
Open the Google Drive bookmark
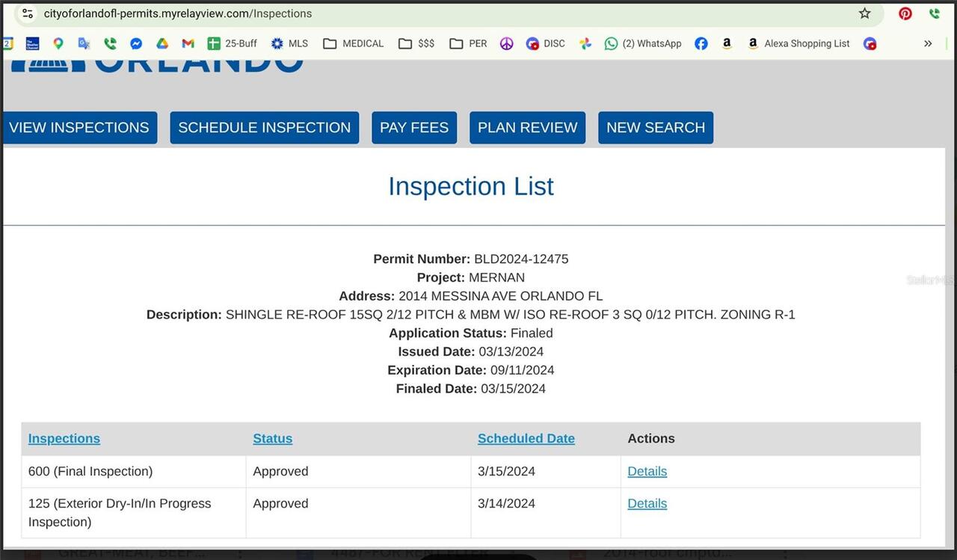161,43
